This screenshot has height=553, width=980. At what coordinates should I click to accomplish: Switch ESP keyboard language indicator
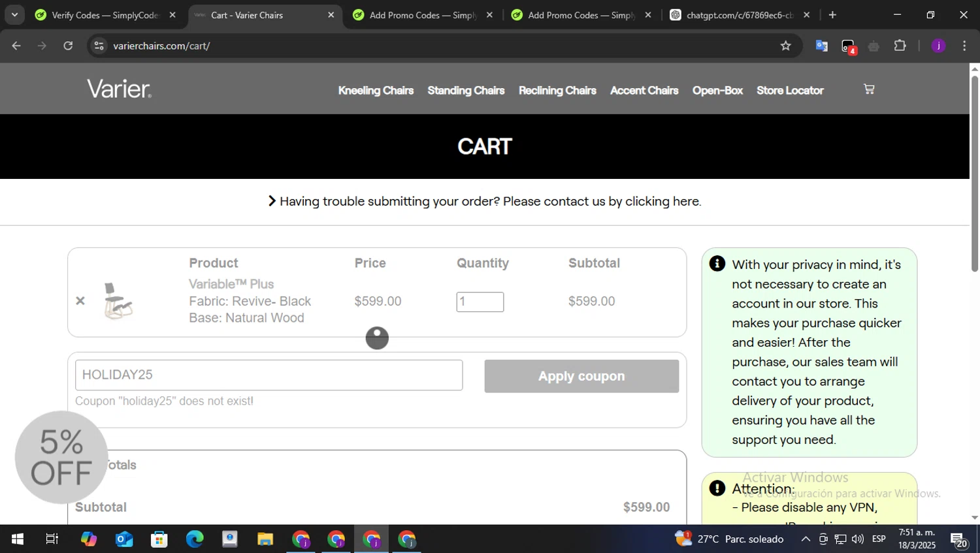(879, 539)
